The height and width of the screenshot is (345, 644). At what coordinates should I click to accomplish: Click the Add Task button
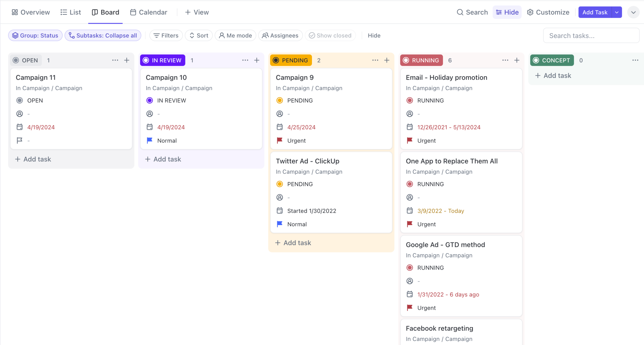pyautogui.click(x=595, y=12)
